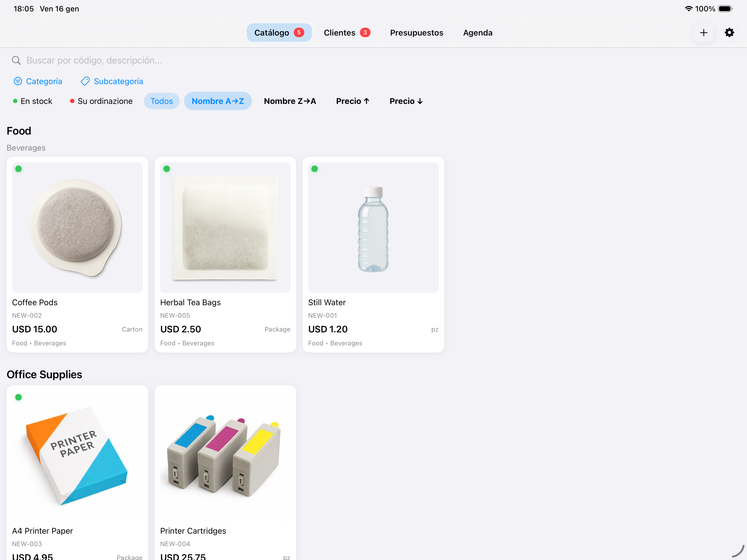Sort by Nombre Z→A
The image size is (747, 560).
[x=290, y=101]
